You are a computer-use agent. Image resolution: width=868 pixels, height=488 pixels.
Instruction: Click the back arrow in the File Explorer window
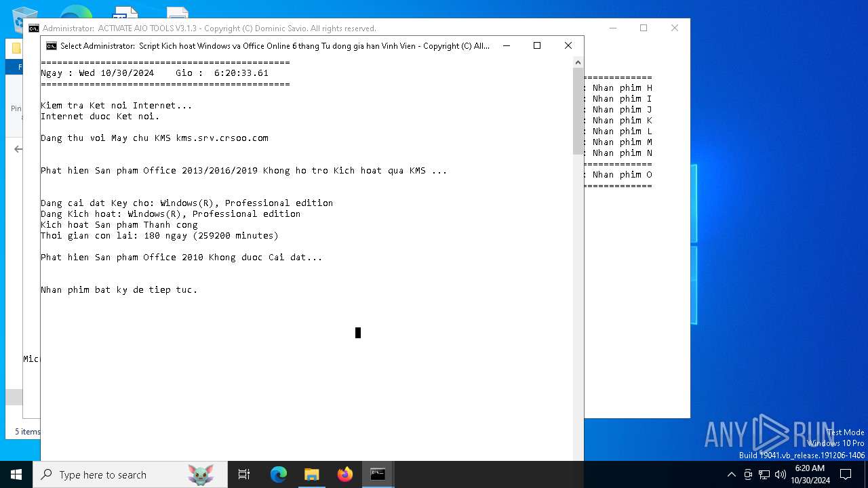[x=18, y=149]
